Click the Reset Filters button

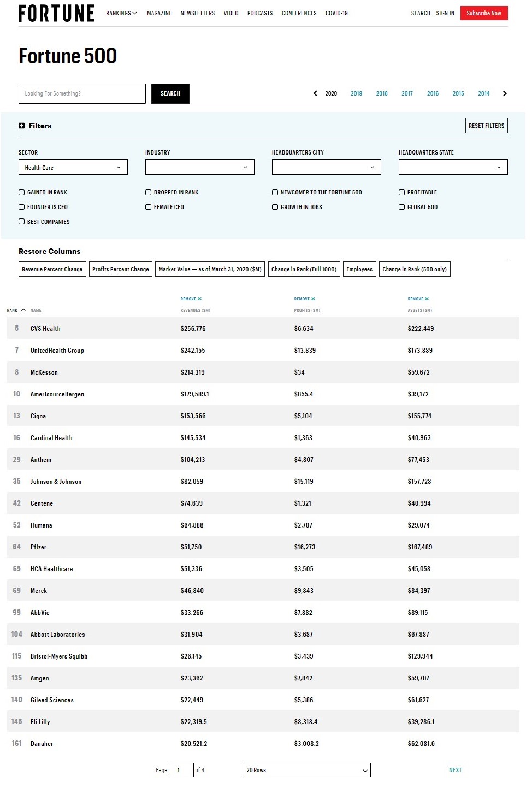point(486,126)
